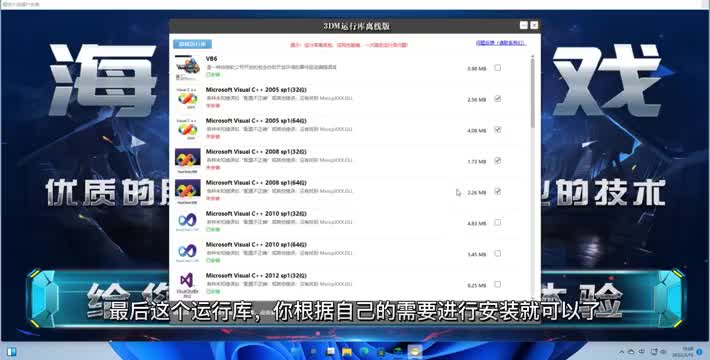The image size is (710, 360).
Task: Select "Microsoft Visual C++ 2008 sp1(64位)" title
Action: [x=256, y=182]
